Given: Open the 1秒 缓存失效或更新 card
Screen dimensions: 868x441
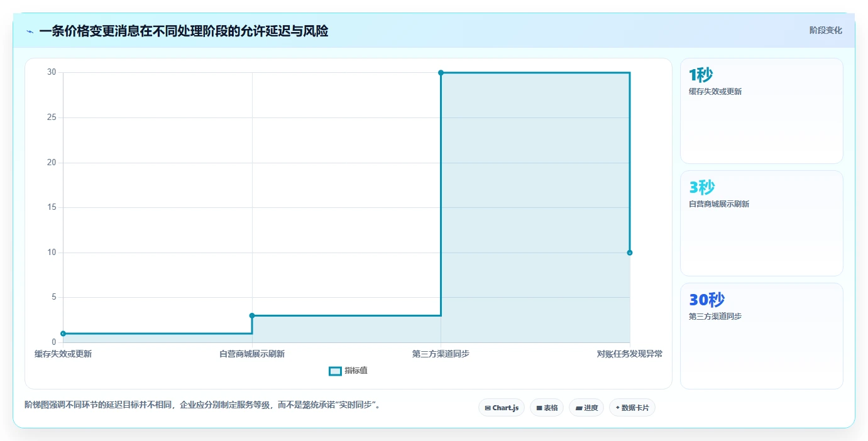Looking at the screenshot, I should point(761,111).
